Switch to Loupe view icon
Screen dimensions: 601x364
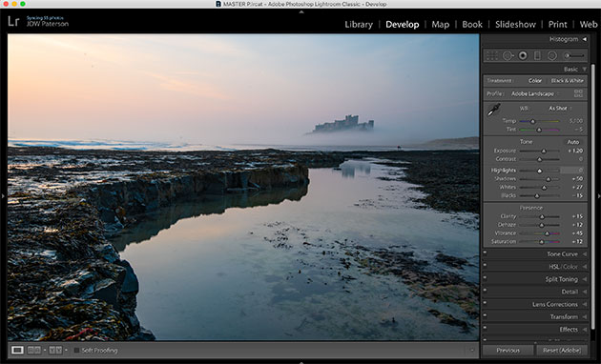click(17, 350)
